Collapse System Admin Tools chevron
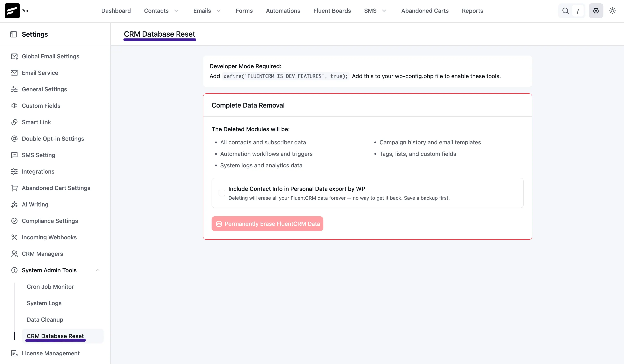Image resolution: width=624 pixels, height=364 pixels. (98, 270)
